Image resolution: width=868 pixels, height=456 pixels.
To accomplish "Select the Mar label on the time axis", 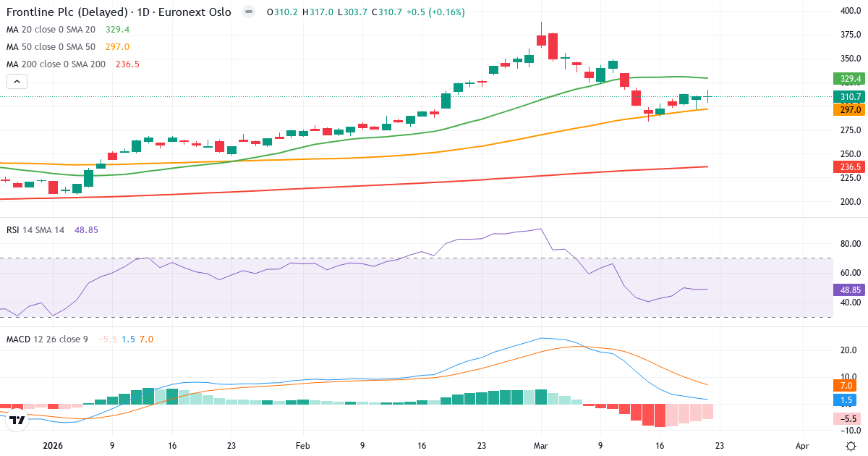I will pos(540,447).
